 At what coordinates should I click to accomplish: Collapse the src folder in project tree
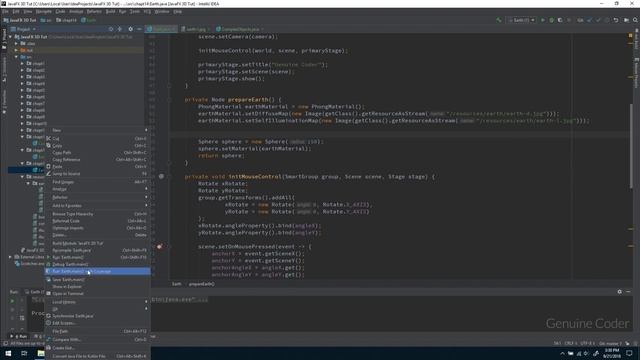click(x=16, y=57)
